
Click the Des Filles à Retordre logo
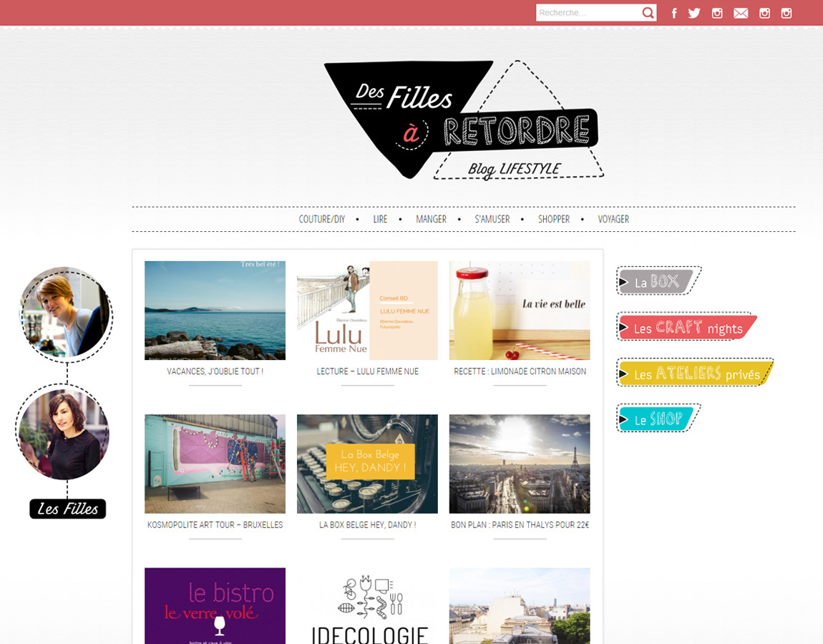click(464, 120)
